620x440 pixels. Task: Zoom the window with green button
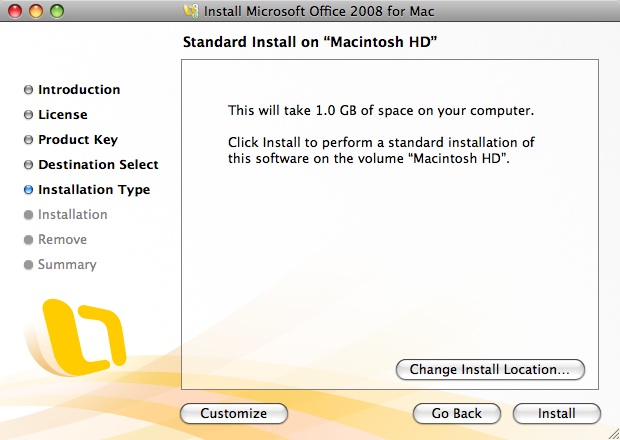[57, 11]
